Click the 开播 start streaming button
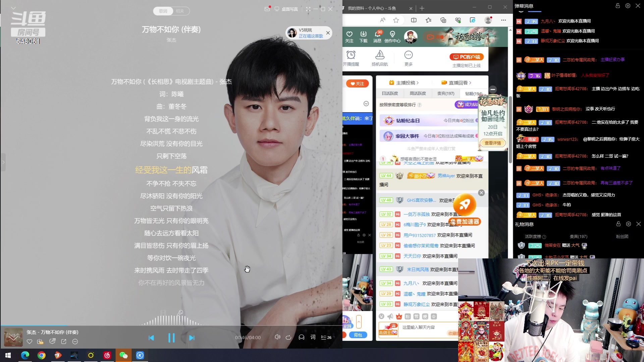Screen dimensions: 644x362 tap(435, 37)
